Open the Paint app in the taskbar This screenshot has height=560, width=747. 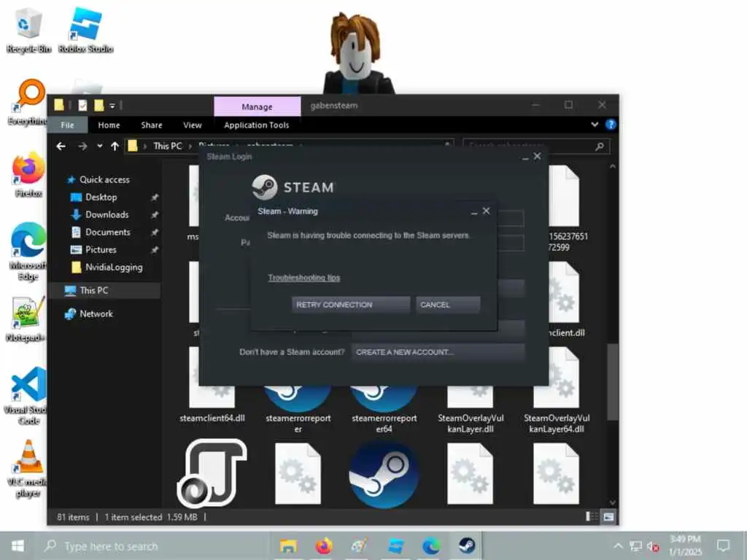pos(359,545)
